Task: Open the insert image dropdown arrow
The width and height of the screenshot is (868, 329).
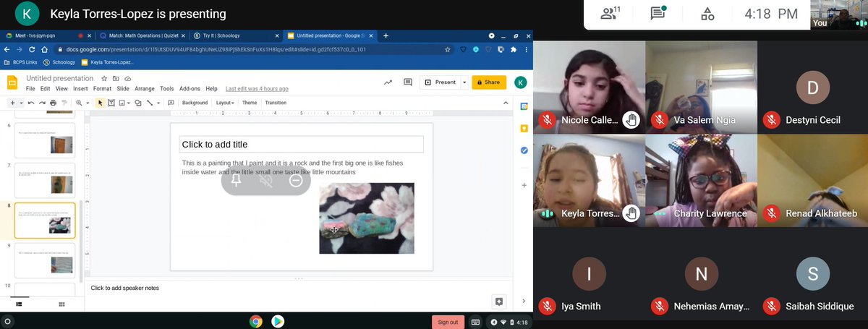Action: 129,103
